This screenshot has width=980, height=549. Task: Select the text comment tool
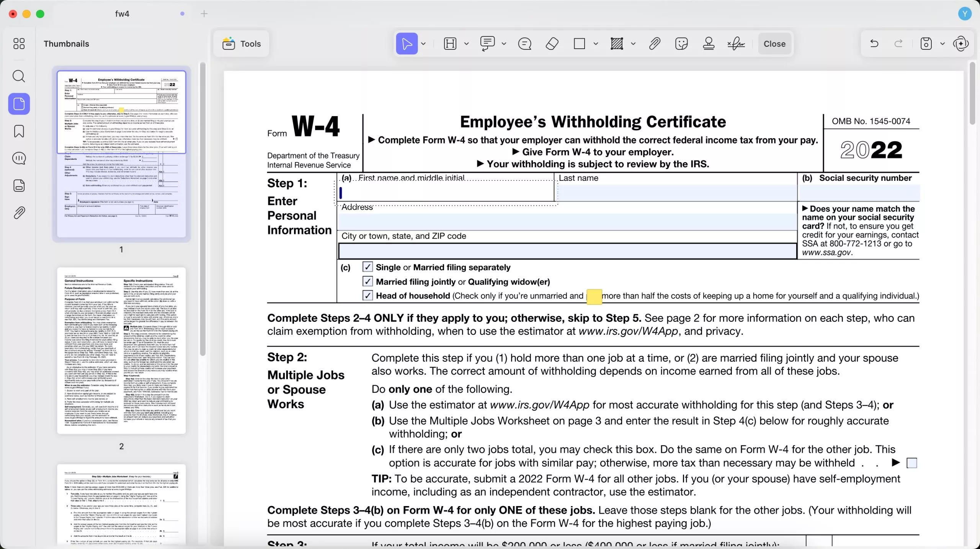pyautogui.click(x=487, y=44)
